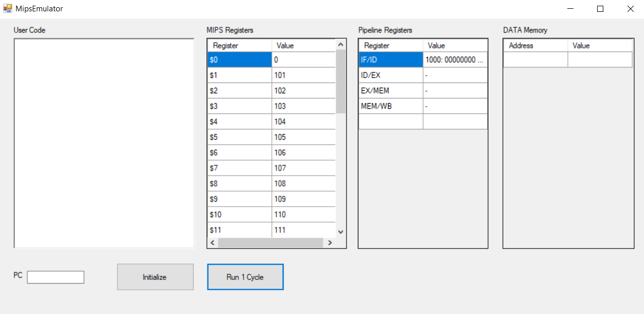Select register row $0 in MIPS Registers
The width and height of the screenshot is (644, 314).
pos(239,59)
